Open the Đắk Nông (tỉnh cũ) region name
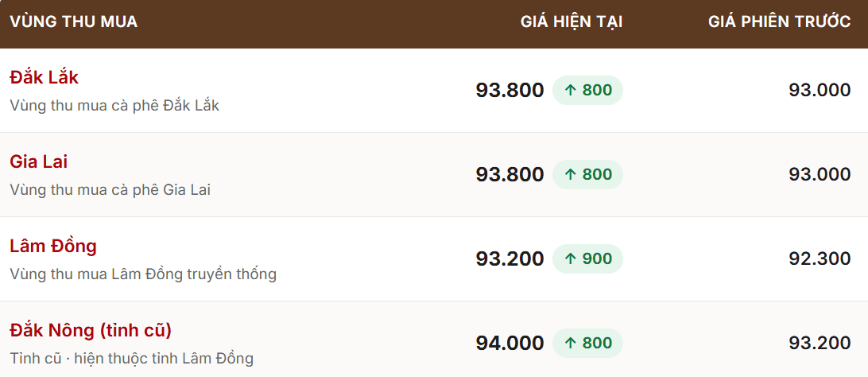The image size is (868, 377). pos(91,331)
